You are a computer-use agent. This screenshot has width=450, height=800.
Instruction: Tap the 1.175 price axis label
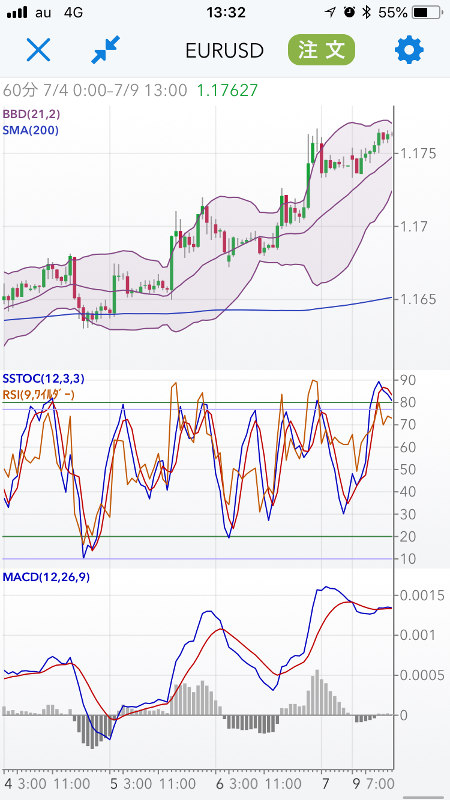click(x=418, y=153)
